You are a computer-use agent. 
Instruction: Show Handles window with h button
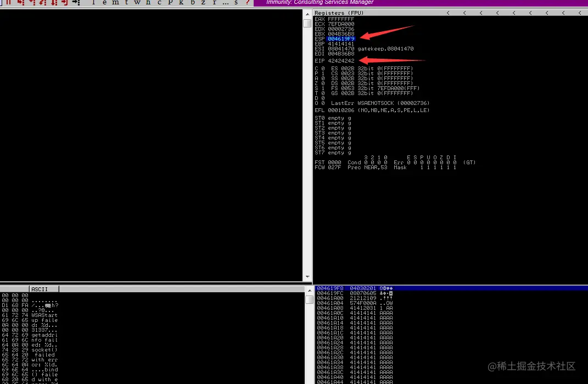click(x=148, y=2)
